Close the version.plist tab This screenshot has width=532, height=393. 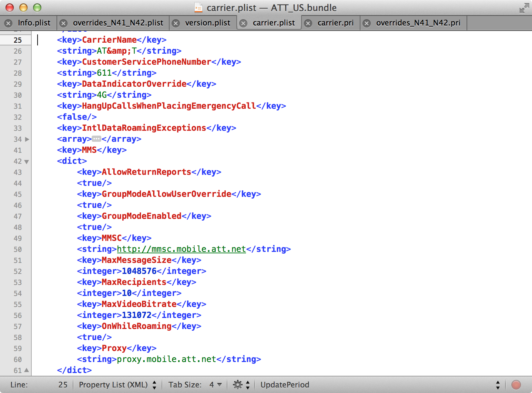tap(176, 23)
